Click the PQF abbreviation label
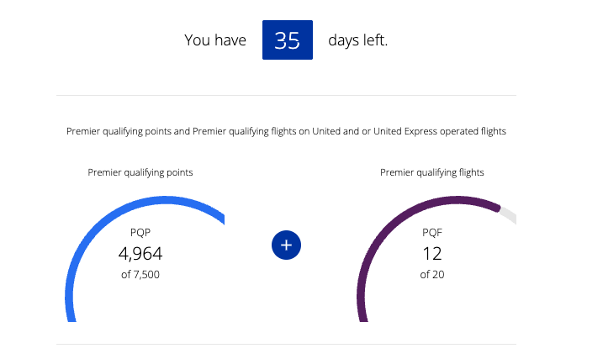This screenshot has width=603, height=364. [432, 233]
